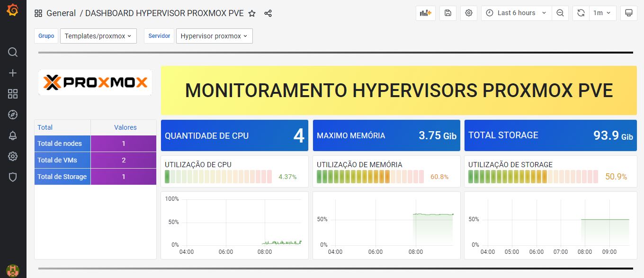
Task: Open the Last 6 hours time picker
Action: [517, 13]
